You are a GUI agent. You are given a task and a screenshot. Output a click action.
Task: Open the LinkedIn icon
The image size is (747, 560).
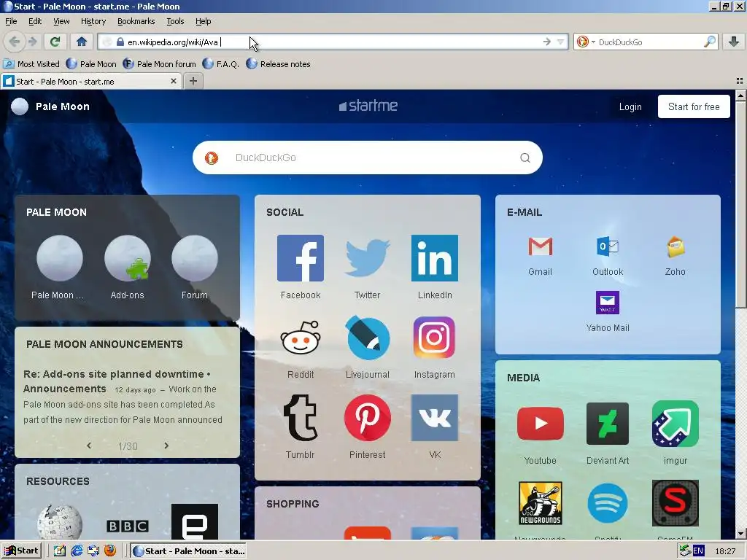pos(435,258)
